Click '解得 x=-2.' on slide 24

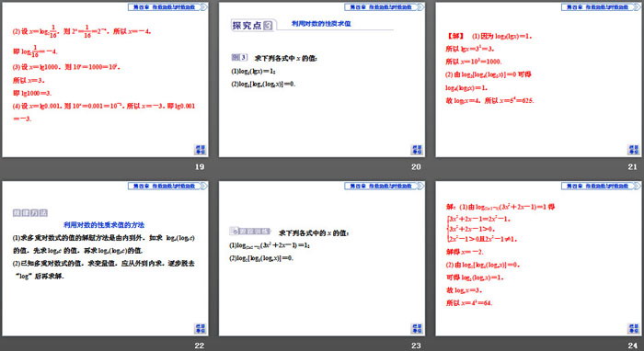465,252
